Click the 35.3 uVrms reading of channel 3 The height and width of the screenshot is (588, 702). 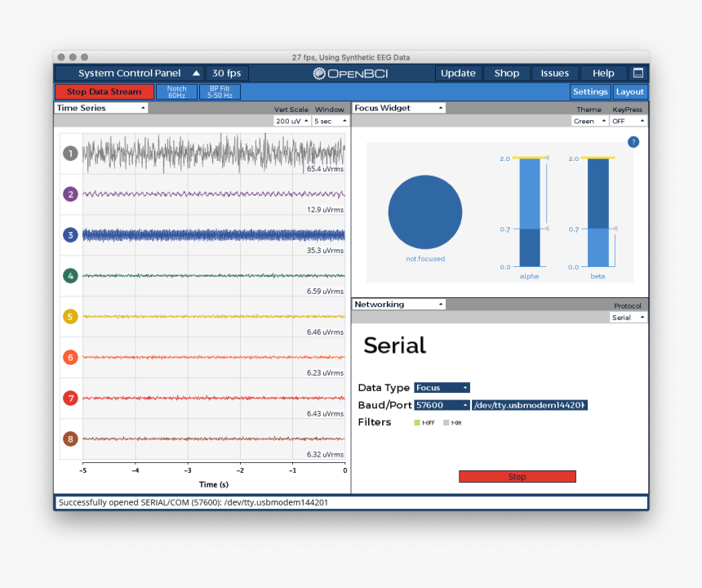coord(325,251)
